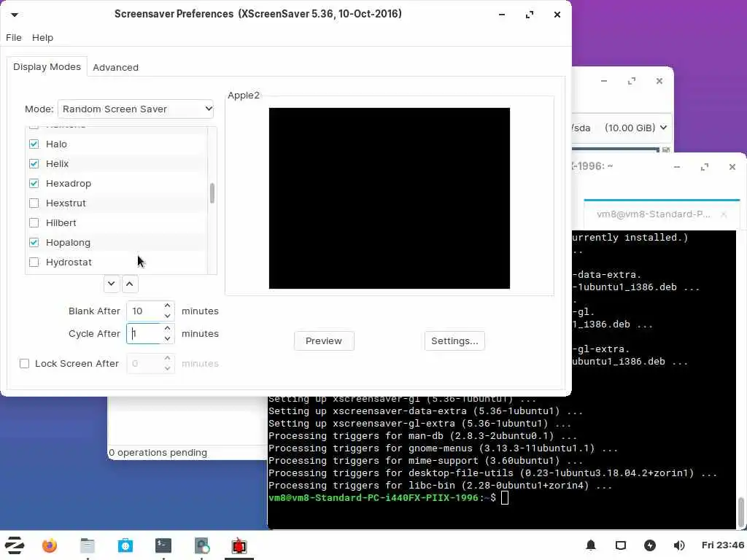
Task: Close the terminal tab with its x
Action: click(724, 214)
